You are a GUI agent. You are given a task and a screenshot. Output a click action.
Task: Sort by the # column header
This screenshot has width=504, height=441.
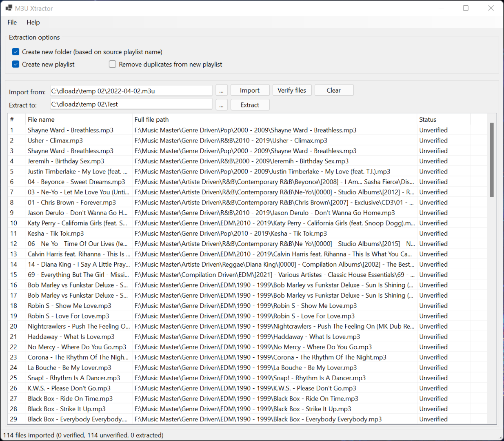tap(16, 120)
